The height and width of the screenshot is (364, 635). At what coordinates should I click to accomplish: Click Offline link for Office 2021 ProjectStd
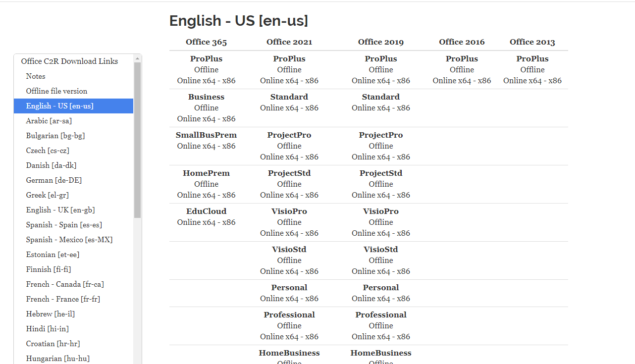click(x=289, y=184)
